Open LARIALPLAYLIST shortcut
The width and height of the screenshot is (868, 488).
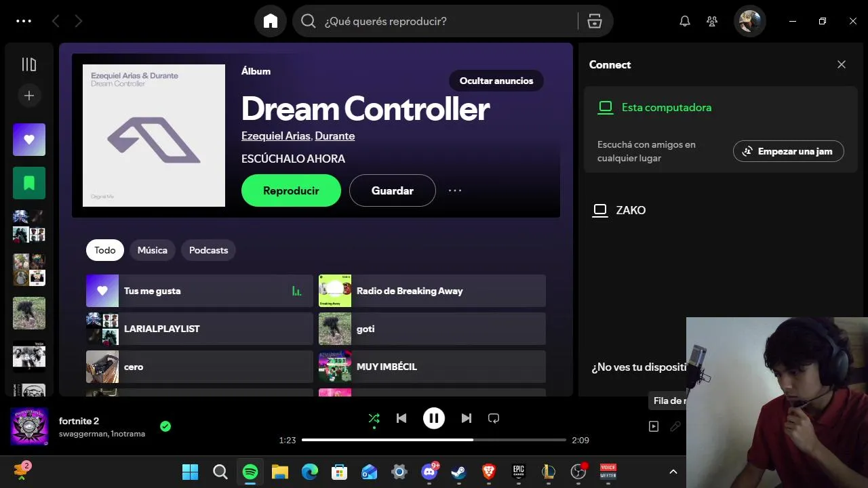click(199, 329)
